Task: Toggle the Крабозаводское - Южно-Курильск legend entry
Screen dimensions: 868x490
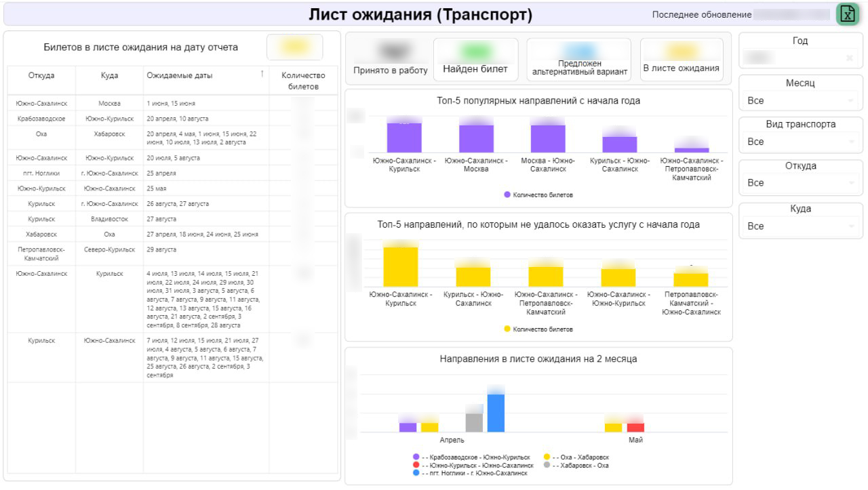Action: pyautogui.click(x=471, y=457)
